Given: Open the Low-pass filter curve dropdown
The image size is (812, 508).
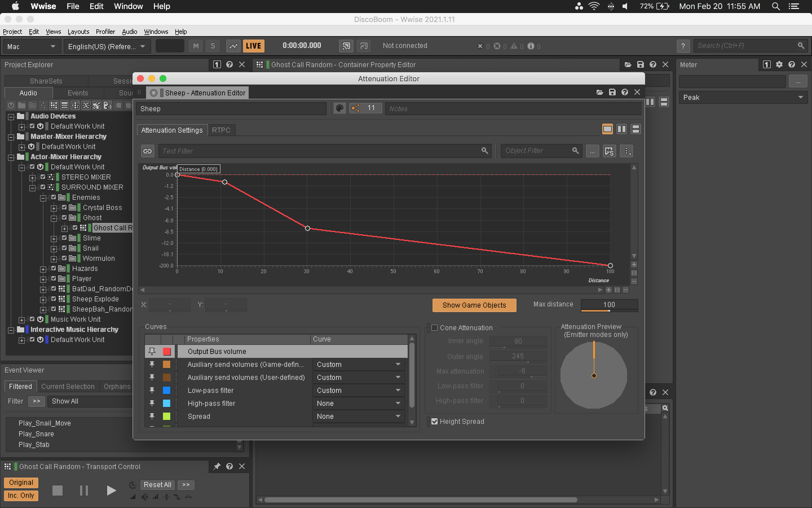Looking at the screenshot, I should click(x=359, y=390).
